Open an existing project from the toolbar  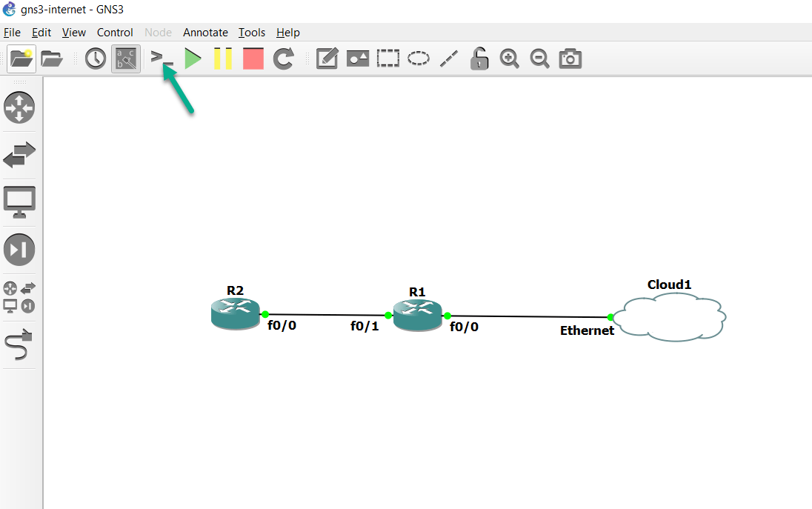point(51,58)
